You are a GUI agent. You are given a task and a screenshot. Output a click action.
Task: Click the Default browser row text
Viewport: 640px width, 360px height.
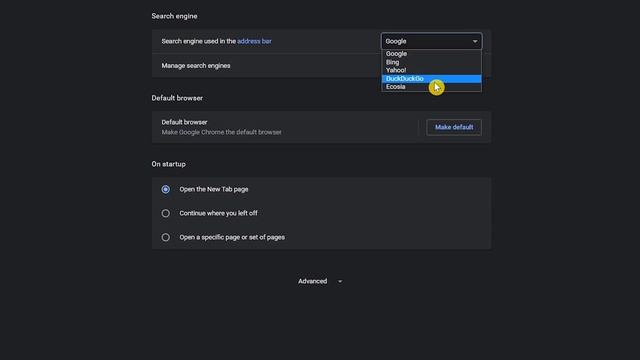click(x=221, y=127)
